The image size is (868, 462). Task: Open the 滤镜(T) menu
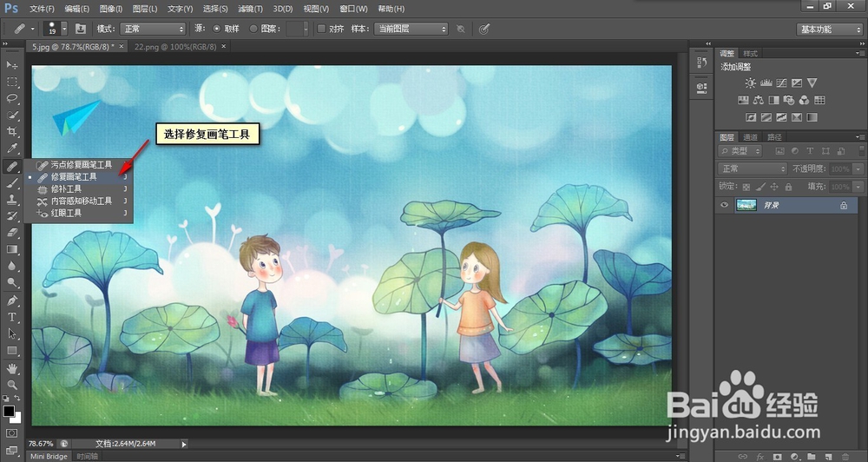250,9
